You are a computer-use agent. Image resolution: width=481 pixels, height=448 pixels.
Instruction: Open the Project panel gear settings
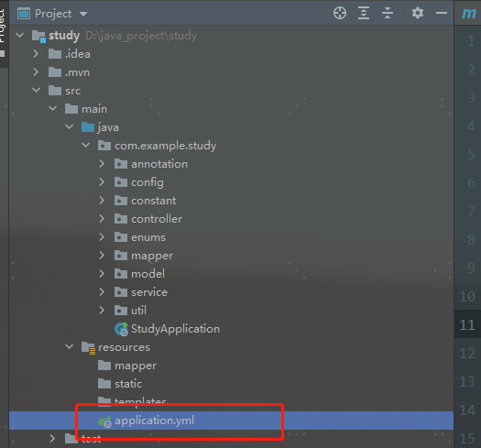[x=418, y=13]
